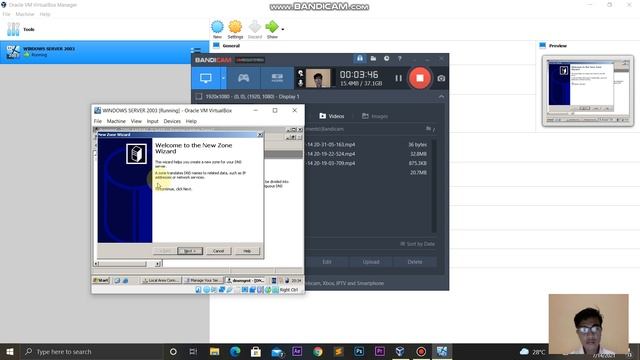Open Google Chrome from the Windows taskbar

(318, 351)
